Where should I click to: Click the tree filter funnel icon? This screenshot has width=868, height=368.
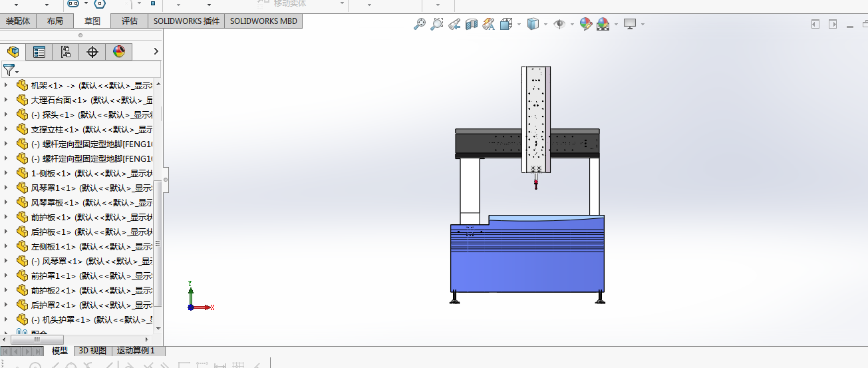tap(8, 69)
